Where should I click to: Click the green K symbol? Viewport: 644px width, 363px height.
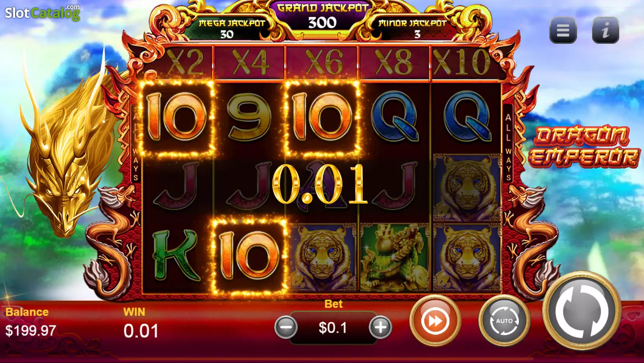177,256
